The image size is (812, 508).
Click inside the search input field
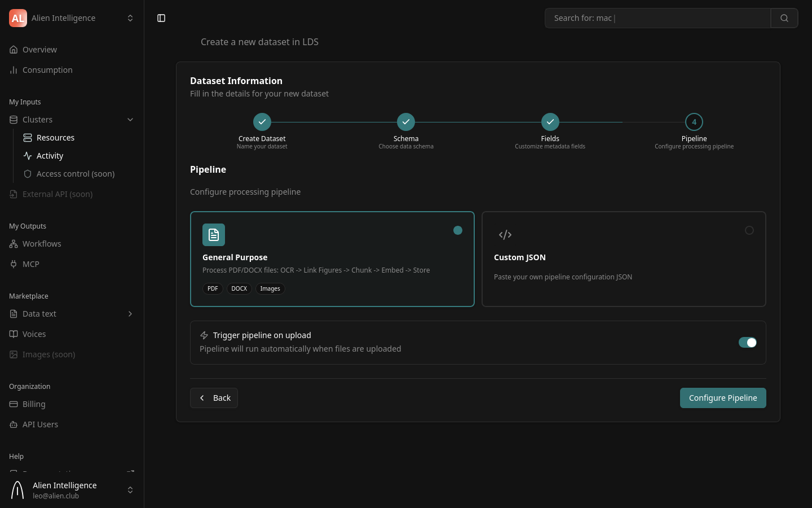(x=657, y=18)
